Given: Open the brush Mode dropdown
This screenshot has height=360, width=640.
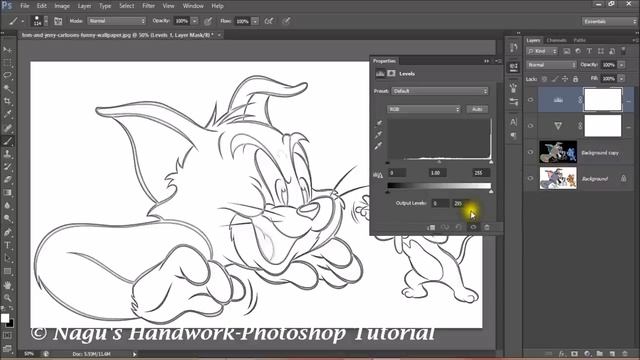Looking at the screenshot, I should click(x=117, y=21).
